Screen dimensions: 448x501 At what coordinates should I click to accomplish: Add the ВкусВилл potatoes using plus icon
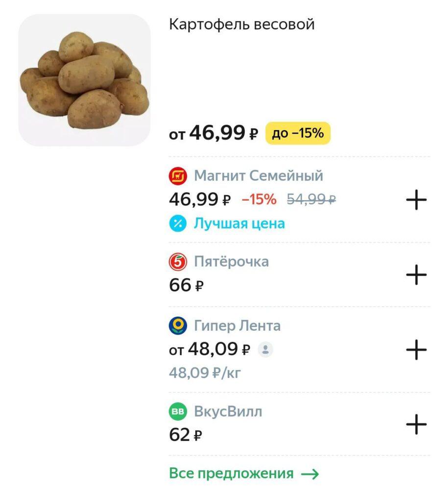point(416,424)
